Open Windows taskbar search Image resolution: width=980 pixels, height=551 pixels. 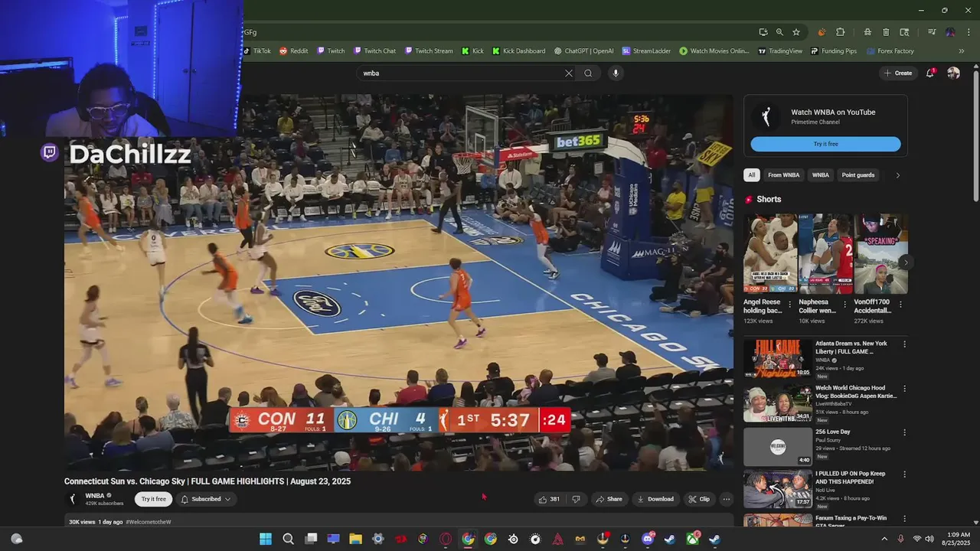click(x=288, y=539)
